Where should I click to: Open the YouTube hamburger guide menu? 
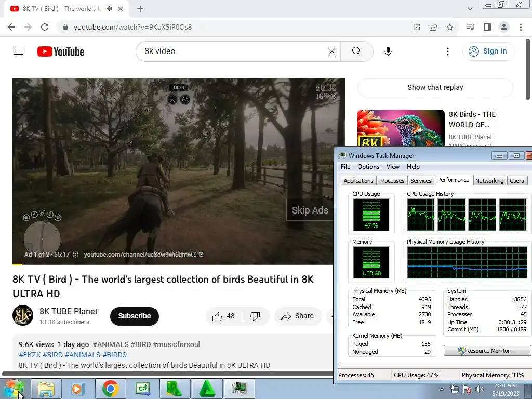[19, 51]
